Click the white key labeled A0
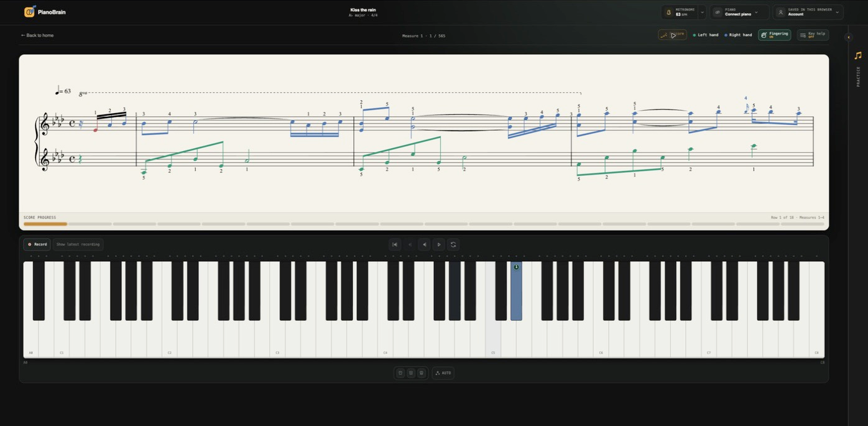The image size is (868, 426). 30,339
